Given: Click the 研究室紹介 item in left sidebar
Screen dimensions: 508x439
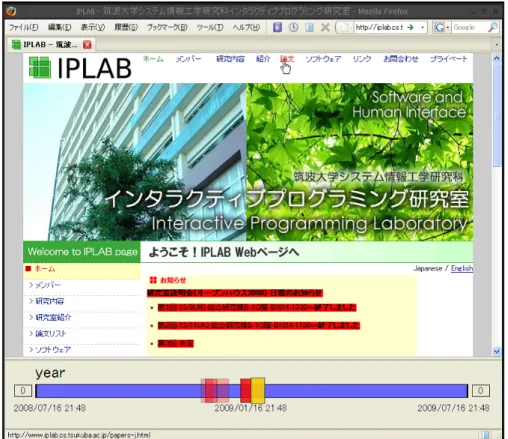Looking at the screenshot, I should click(53, 317).
